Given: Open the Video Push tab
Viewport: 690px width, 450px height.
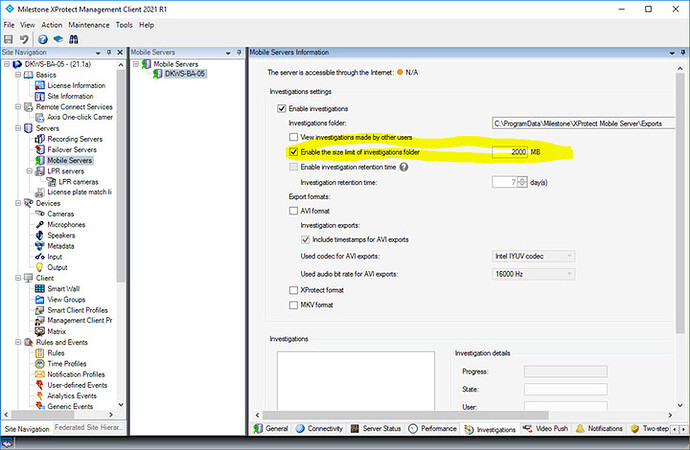Looking at the screenshot, I should (x=546, y=428).
